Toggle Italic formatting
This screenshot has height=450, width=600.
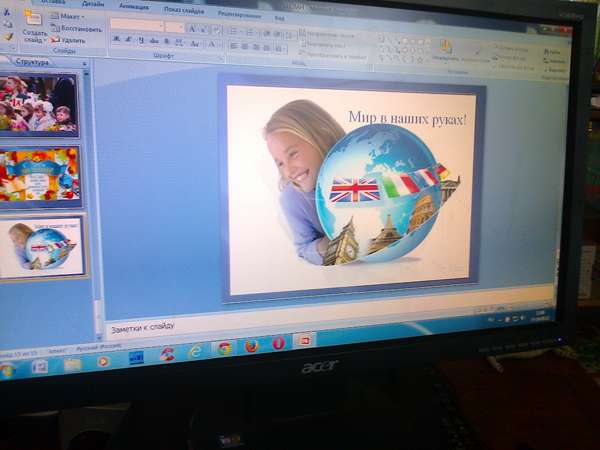coord(129,39)
